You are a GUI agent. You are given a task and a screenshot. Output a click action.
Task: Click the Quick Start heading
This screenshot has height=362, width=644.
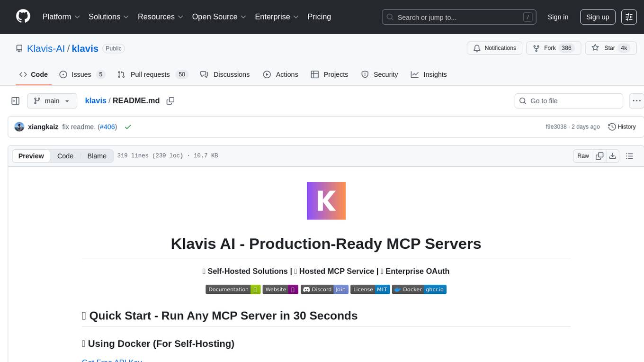(220, 316)
